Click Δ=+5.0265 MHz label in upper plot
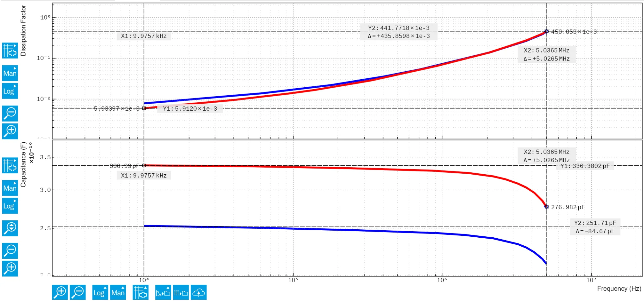644x301 pixels. tap(547, 59)
